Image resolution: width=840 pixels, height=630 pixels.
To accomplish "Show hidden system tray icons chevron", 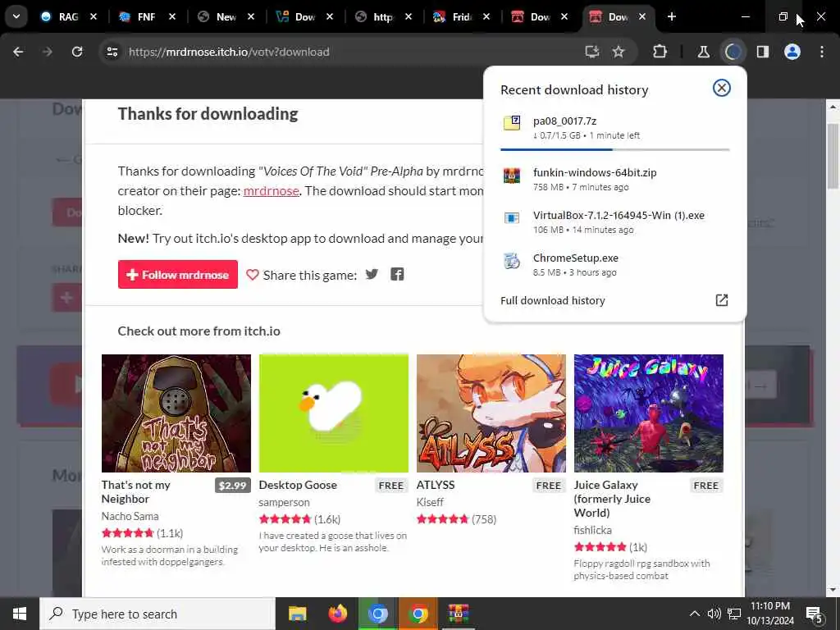I will [694, 614].
